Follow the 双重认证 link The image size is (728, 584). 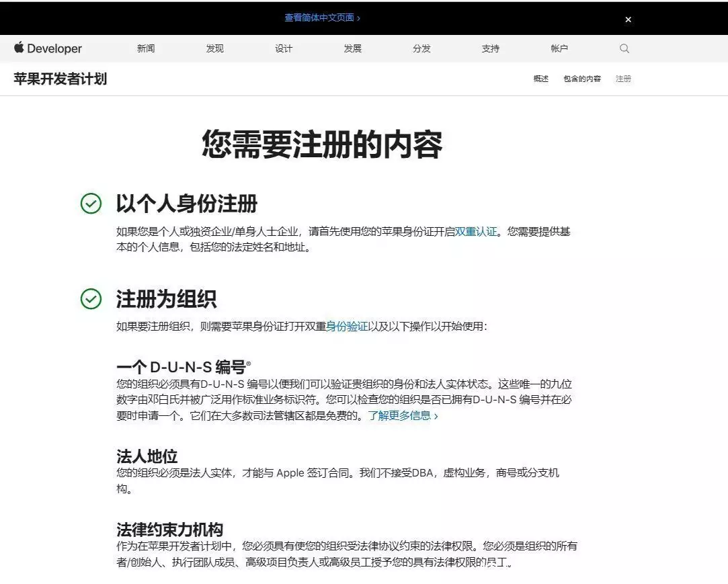tap(476, 232)
